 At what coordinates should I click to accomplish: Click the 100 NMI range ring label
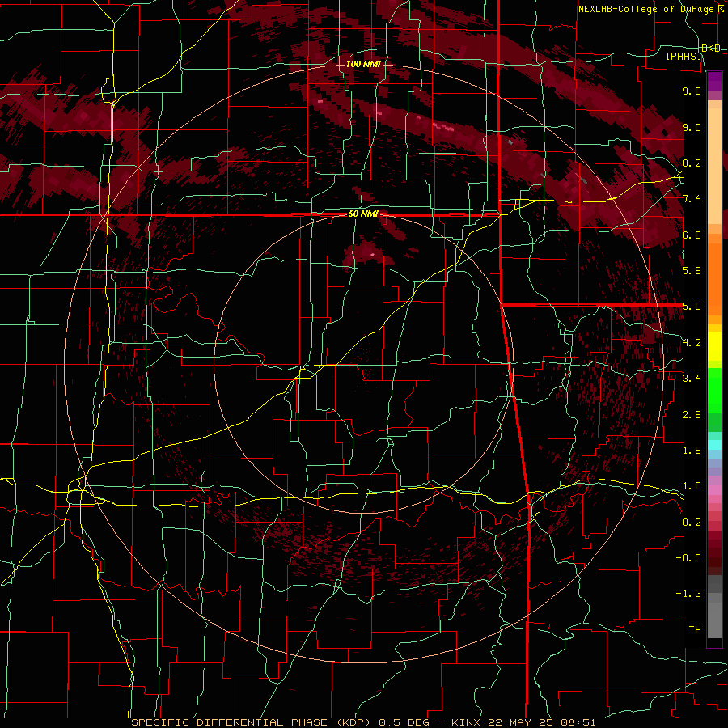363,64
